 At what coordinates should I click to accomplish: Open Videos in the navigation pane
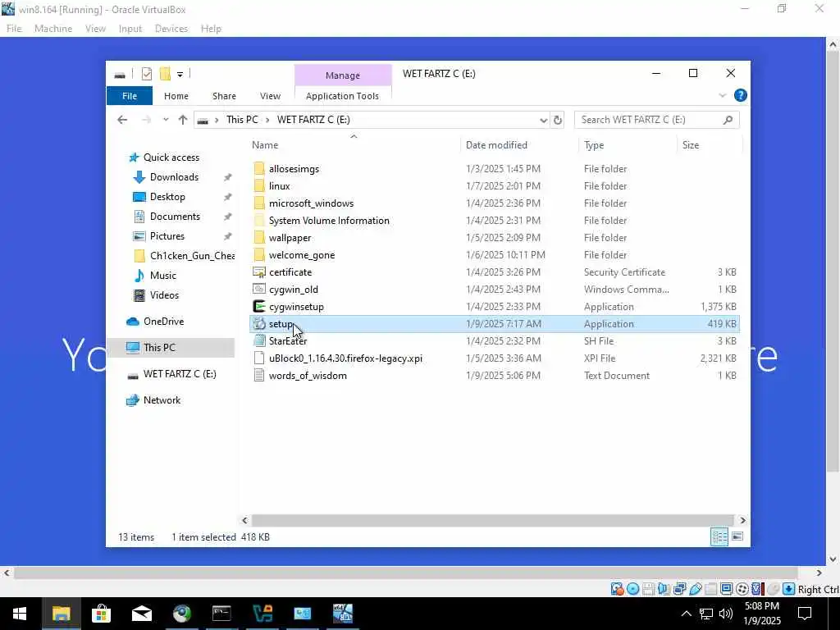tap(164, 295)
